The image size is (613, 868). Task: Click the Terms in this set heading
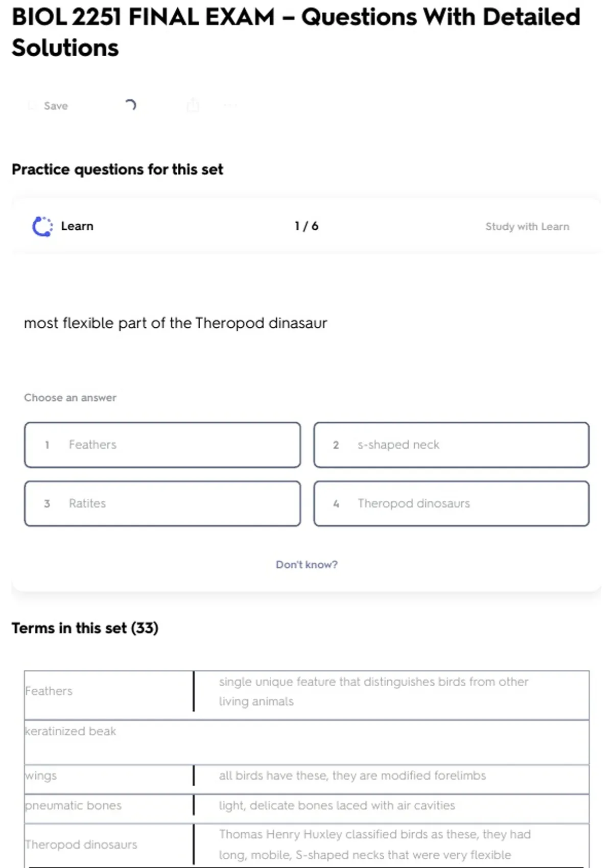point(85,628)
